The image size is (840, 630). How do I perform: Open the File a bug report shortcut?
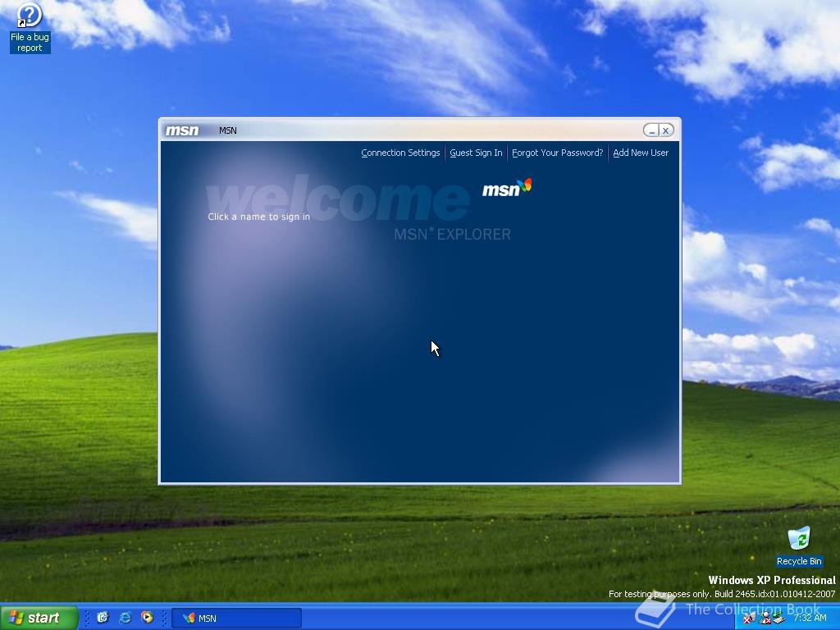click(30, 28)
